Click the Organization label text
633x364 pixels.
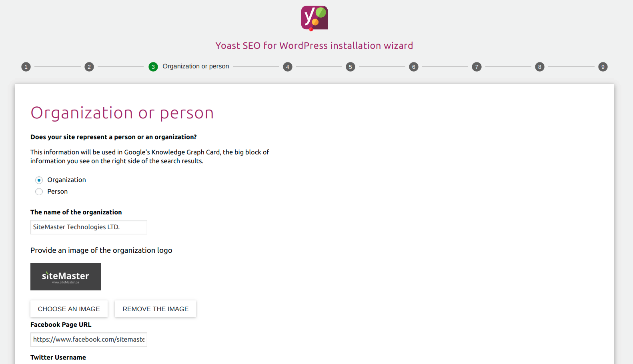[x=66, y=180]
